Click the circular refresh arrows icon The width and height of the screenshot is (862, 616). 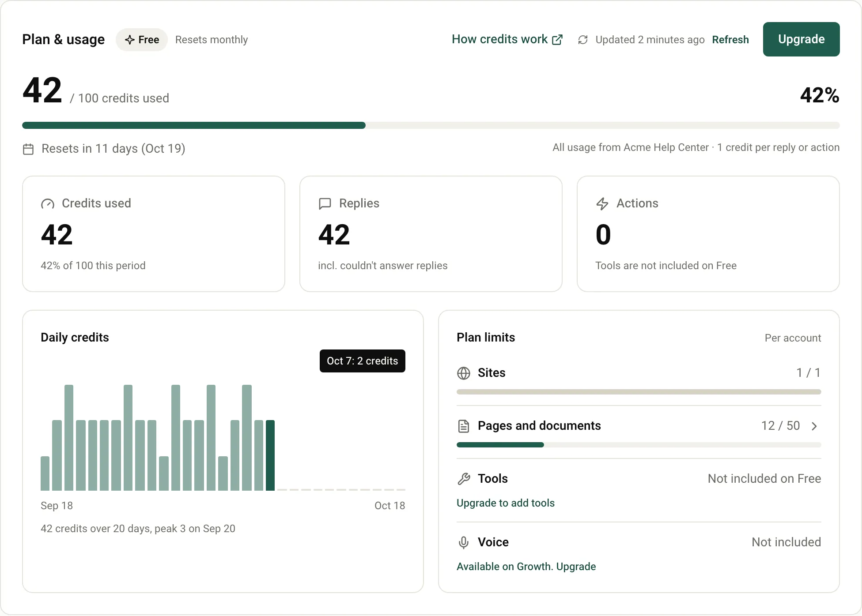583,40
